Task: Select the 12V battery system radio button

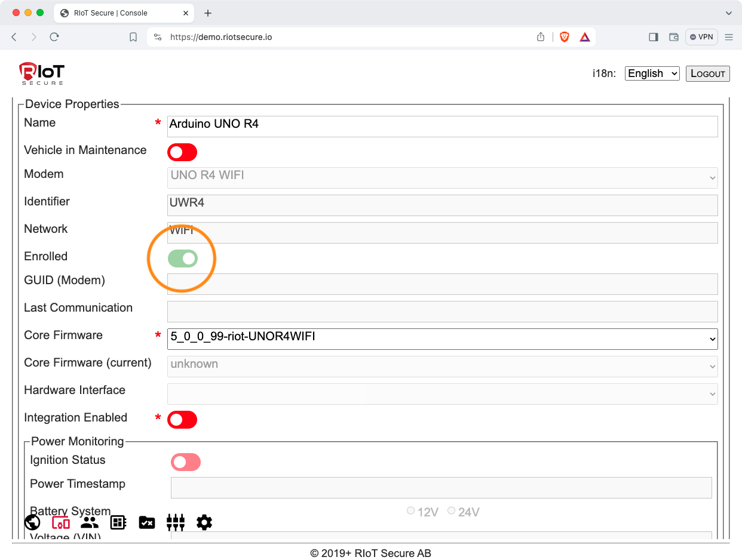Action: pyautogui.click(x=410, y=511)
